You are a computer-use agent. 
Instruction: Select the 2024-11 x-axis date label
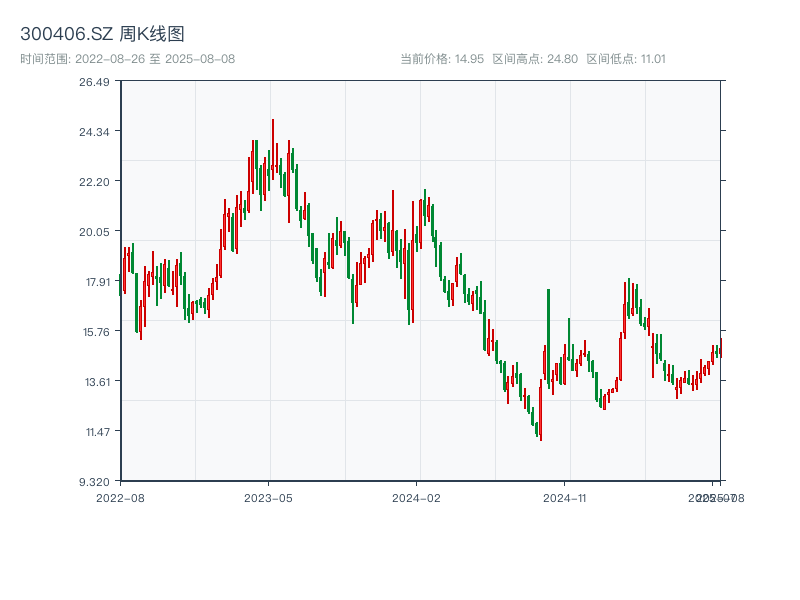pyautogui.click(x=565, y=497)
